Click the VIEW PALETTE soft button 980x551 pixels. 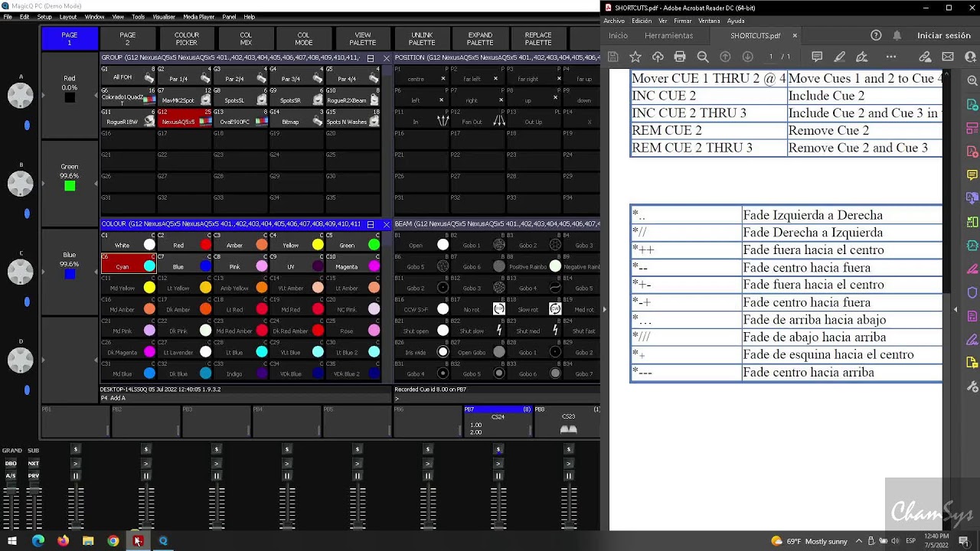point(363,39)
